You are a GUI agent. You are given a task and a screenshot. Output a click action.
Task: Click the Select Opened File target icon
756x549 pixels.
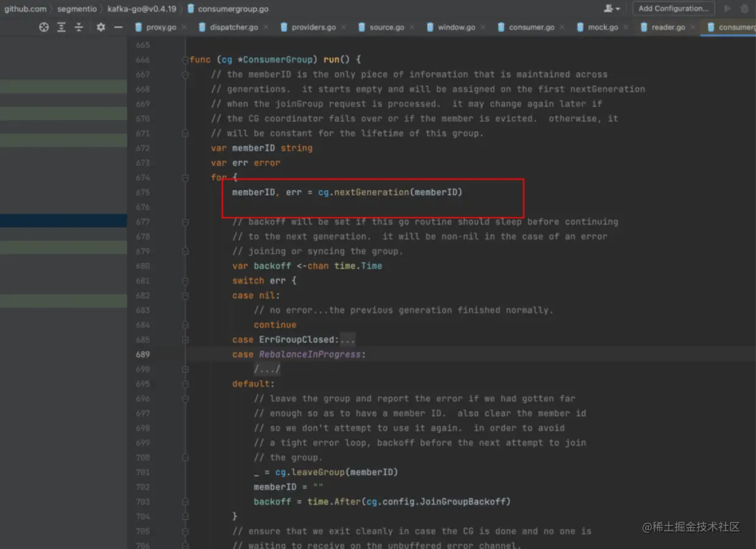(44, 27)
